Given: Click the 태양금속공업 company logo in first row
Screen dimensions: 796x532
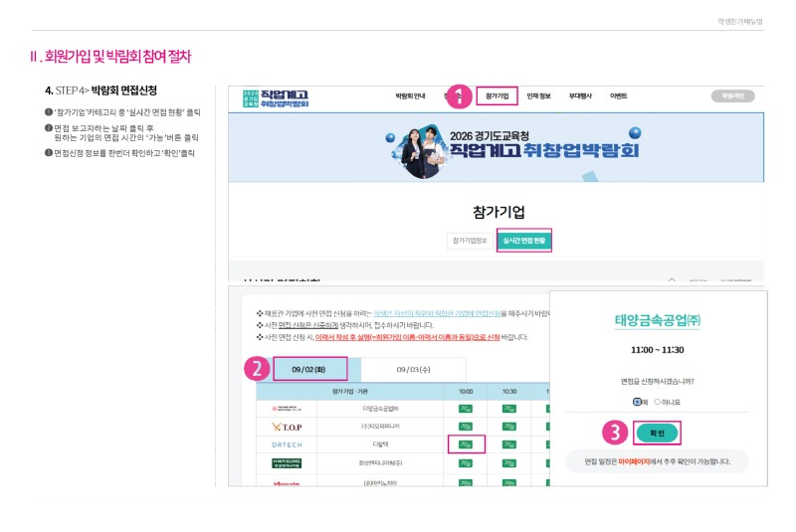Looking at the screenshot, I should point(287,409).
